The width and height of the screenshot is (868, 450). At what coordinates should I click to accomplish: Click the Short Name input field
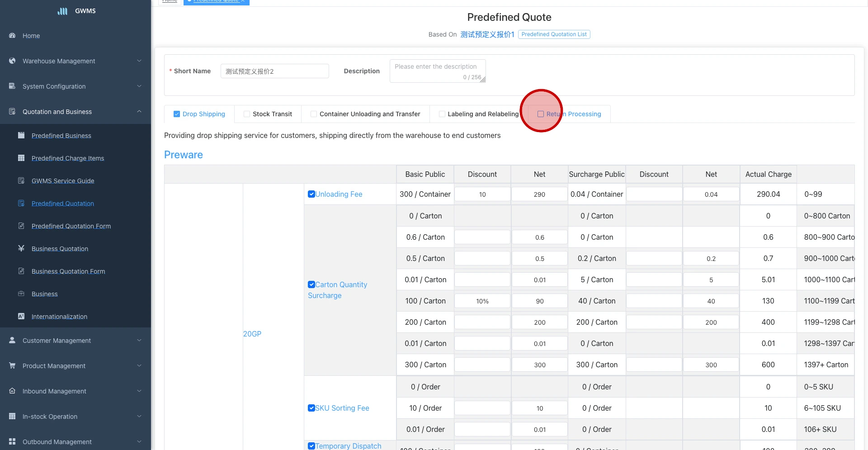click(x=274, y=71)
